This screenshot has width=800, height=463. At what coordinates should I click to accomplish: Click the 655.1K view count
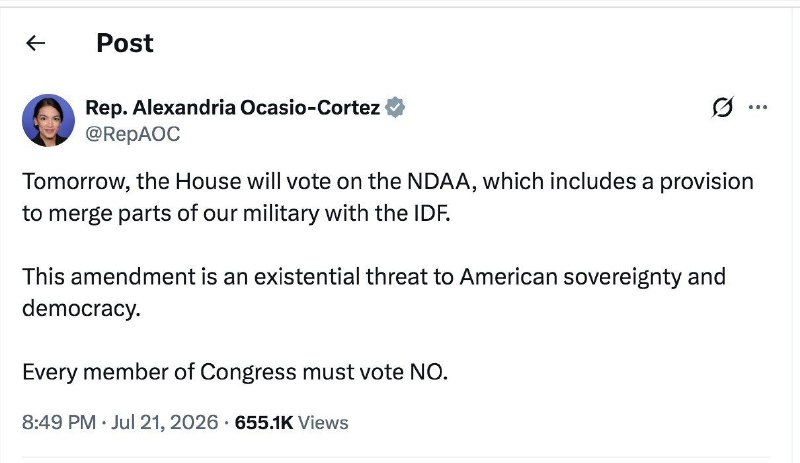click(x=264, y=423)
